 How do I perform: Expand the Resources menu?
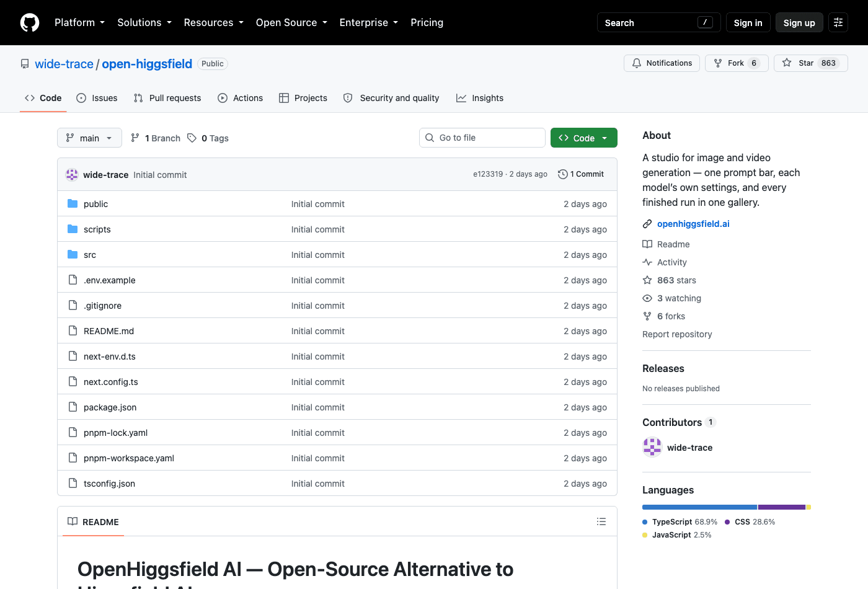213,22
